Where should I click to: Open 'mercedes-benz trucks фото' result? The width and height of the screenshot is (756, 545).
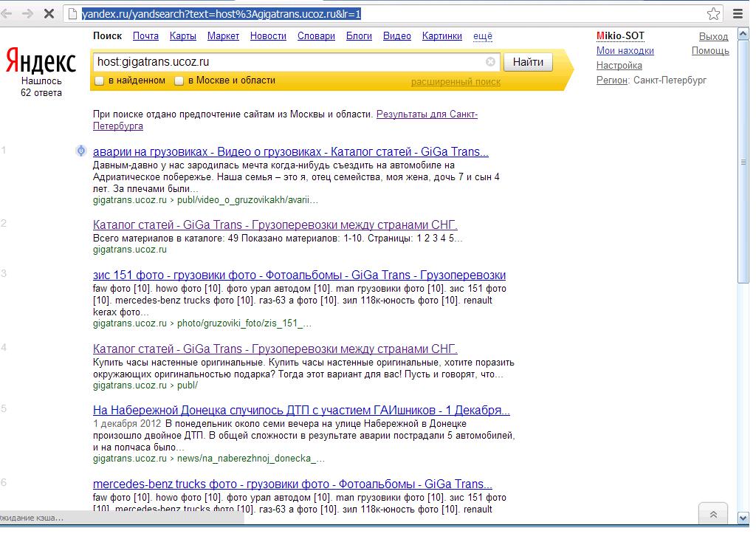coord(292,484)
